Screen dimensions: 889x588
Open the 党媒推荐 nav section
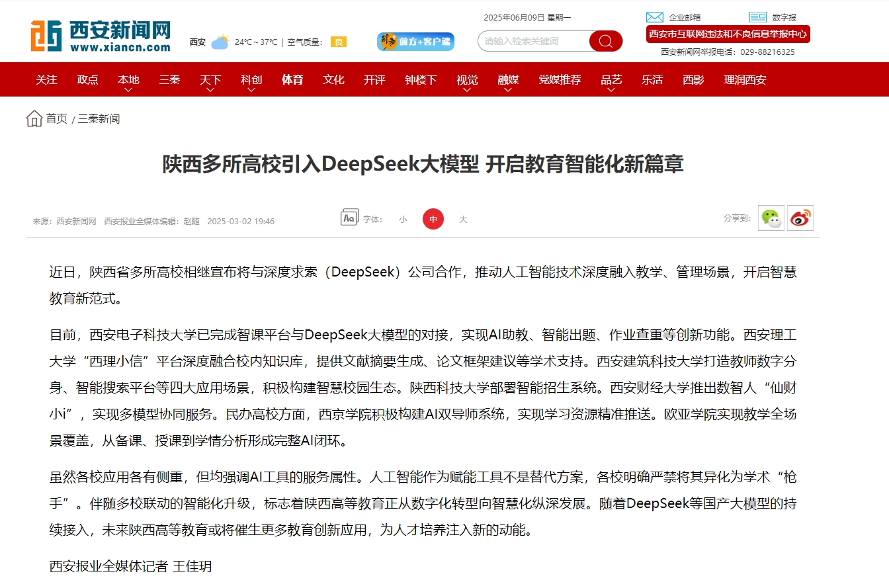click(x=560, y=79)
